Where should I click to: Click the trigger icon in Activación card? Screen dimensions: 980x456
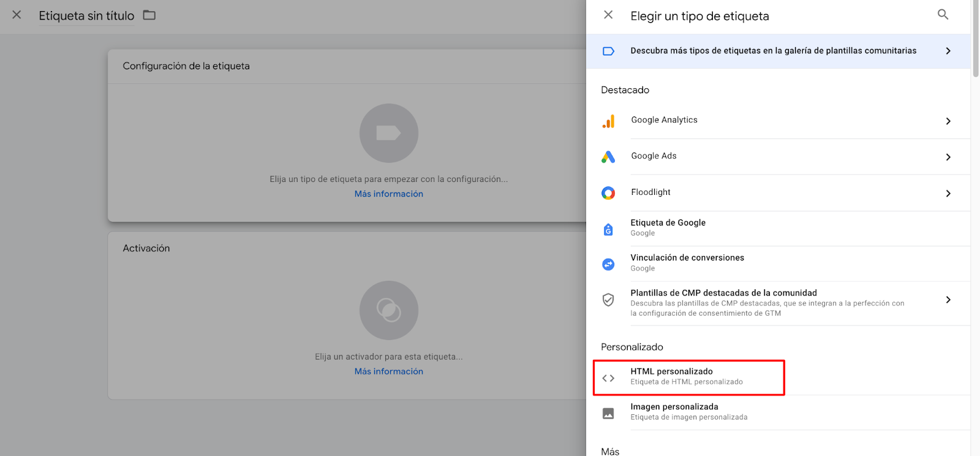tap(389, 310)
